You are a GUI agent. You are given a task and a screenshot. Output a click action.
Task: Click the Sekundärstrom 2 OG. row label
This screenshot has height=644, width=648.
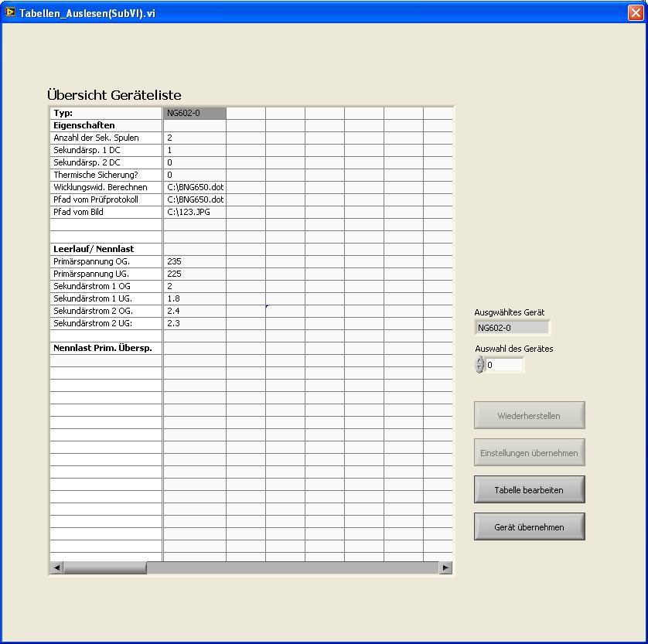click(x=106, y=311)
